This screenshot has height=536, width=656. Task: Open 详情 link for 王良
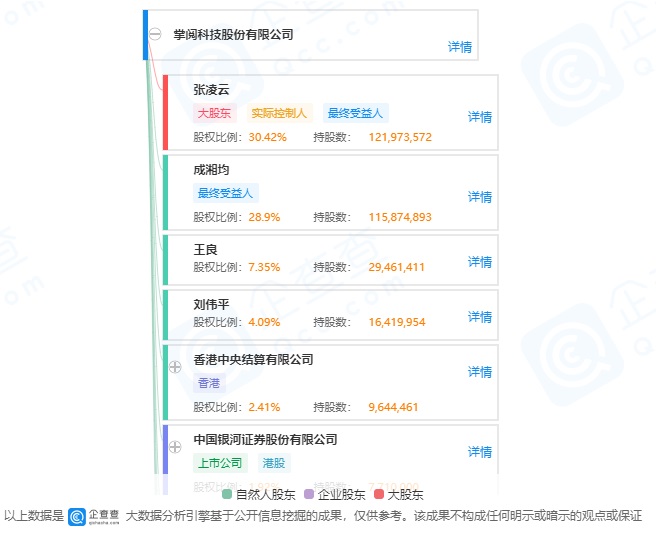coord(480,262)
